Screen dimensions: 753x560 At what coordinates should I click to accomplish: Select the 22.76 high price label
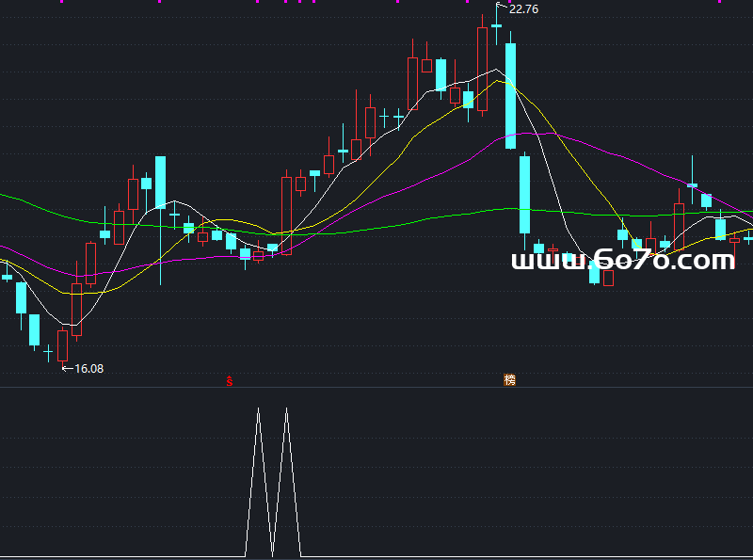(523, 10)
